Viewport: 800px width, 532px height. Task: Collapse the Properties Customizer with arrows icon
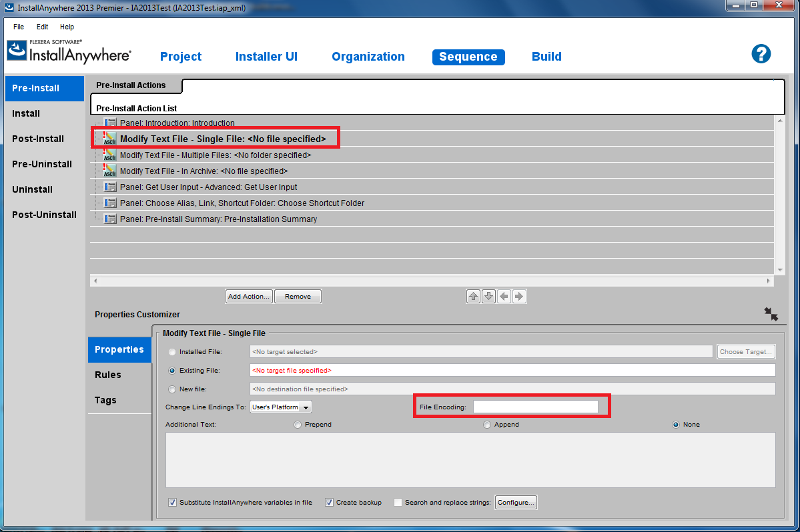pos(771,314)
